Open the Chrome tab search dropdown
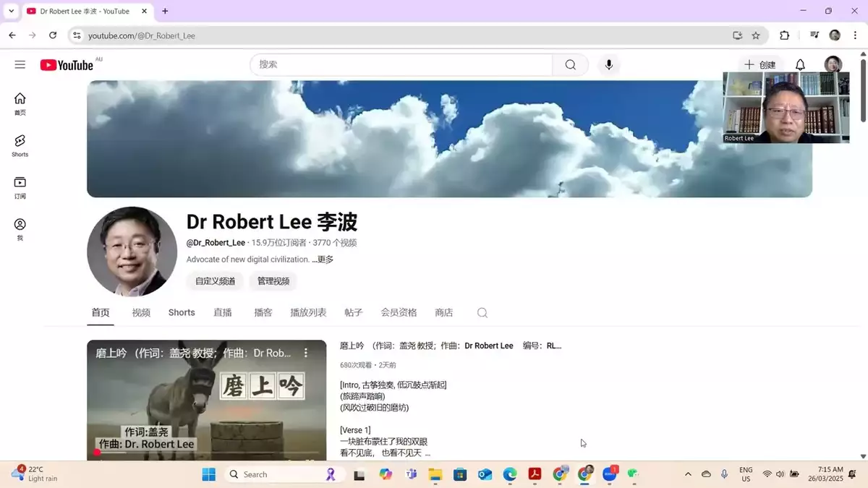This screenshot has height=488, width=868. pos(11,11)
